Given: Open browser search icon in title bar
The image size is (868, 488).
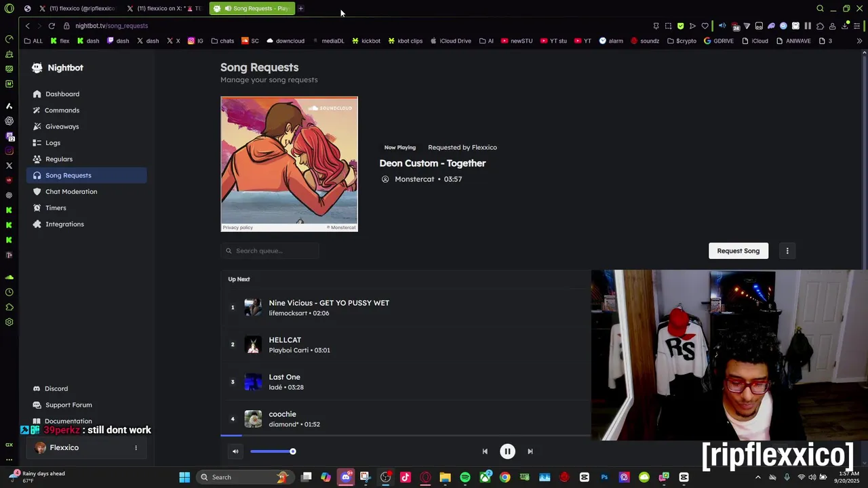Looking at the screenshot, I should coord(820,8).
